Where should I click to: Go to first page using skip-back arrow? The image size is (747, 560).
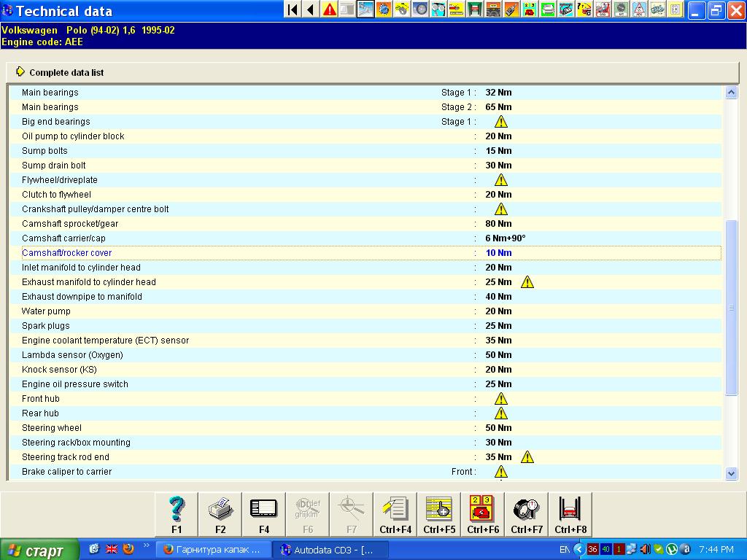pos(293,9)
